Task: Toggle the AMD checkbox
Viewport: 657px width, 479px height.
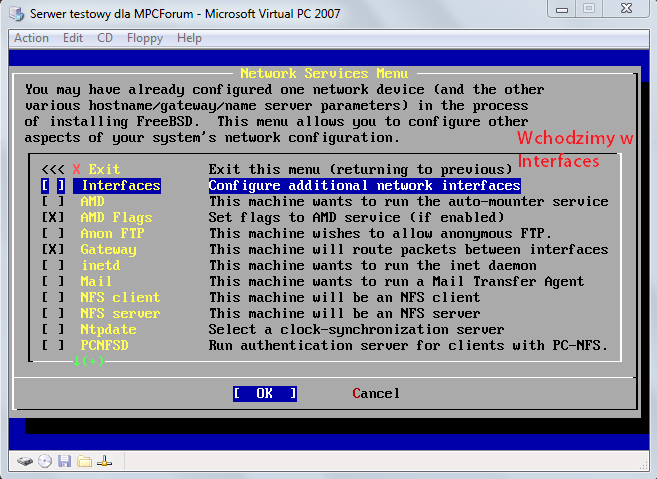Action: [x=53, y=201]
